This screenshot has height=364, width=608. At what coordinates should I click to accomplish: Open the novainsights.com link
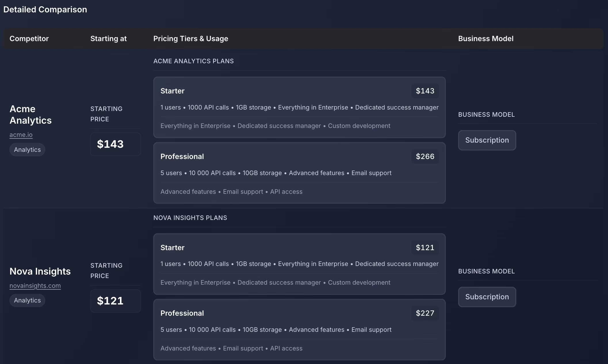35,286
